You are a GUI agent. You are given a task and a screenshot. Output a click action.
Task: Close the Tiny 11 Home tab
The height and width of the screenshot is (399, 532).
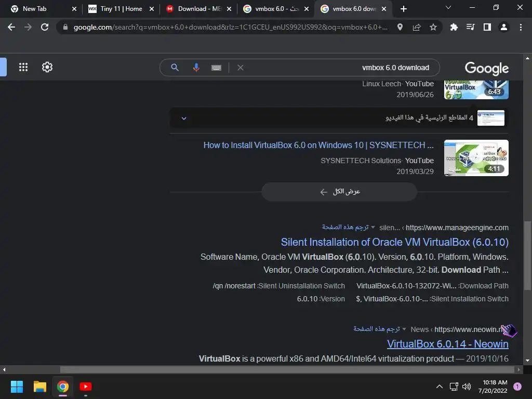click(x=152, y=9)
